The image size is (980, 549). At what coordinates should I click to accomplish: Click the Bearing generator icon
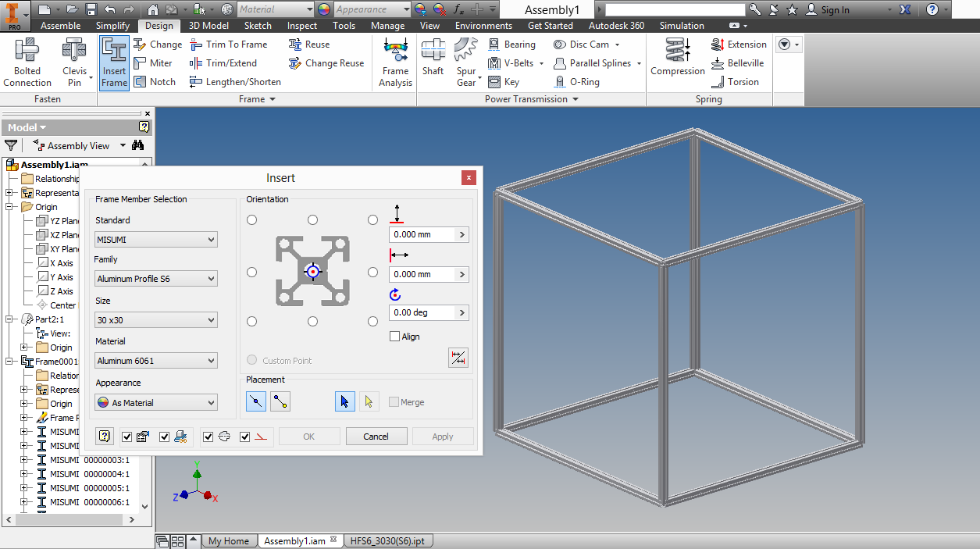(x=494, y=45)
